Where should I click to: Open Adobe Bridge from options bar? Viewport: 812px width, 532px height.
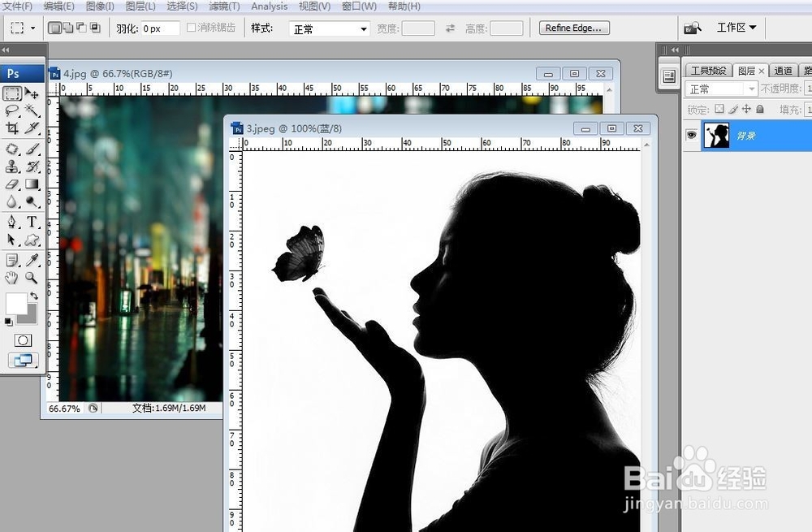[693, 28]
